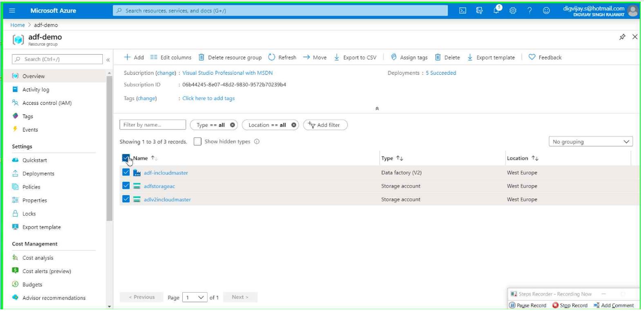
Task: Open Cloud Shell from the top bar
Action: [x=463, y=11]
